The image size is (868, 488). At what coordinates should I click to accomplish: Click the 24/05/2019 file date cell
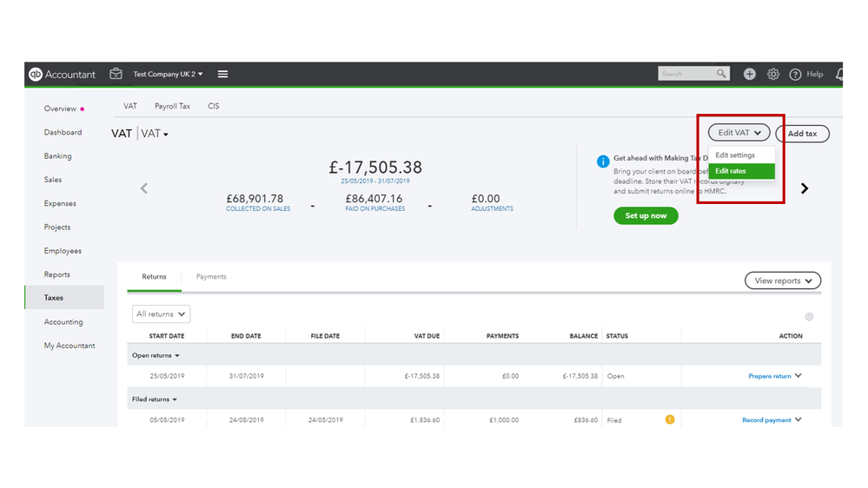326,420
